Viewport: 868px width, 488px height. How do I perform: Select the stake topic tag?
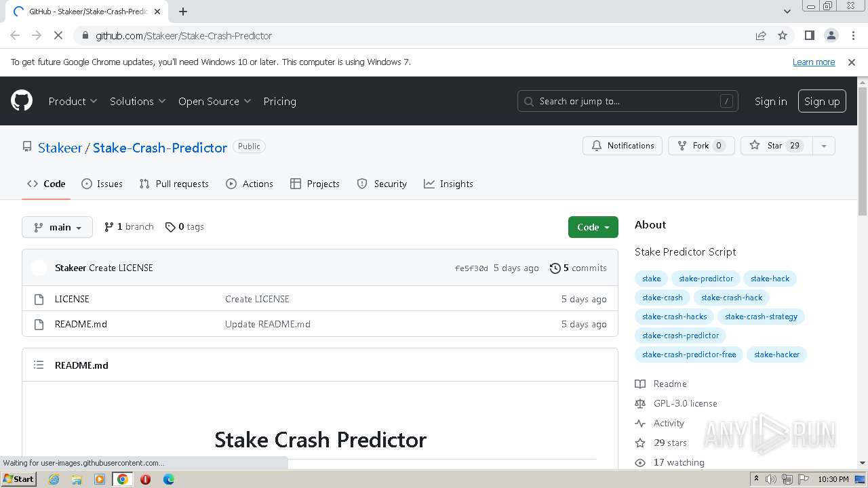point(651,279)
